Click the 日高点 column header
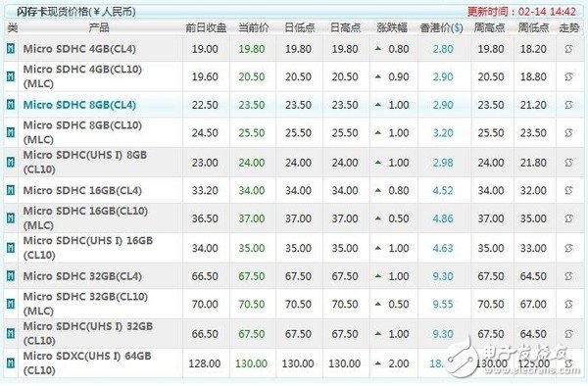 pyautogui.click(x=345, y=27)
